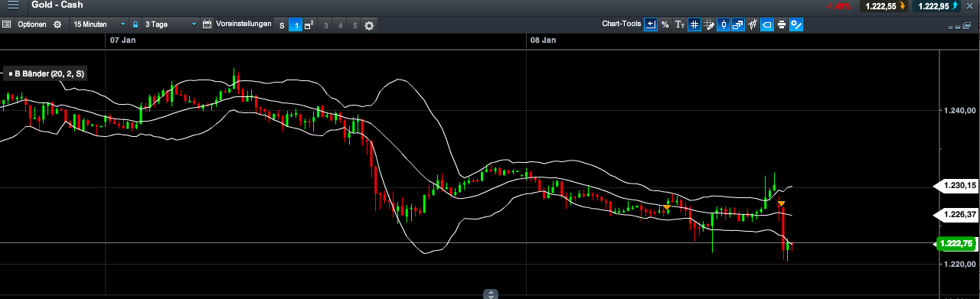Toggle the chart grid lines
The width and height of the screenshot is (980, 299).
694,24
